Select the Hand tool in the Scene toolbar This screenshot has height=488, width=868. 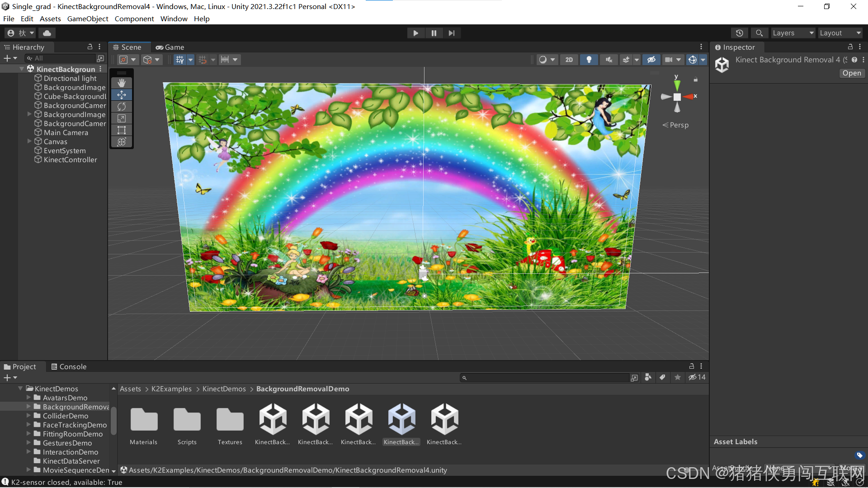[x=121, y=83]
